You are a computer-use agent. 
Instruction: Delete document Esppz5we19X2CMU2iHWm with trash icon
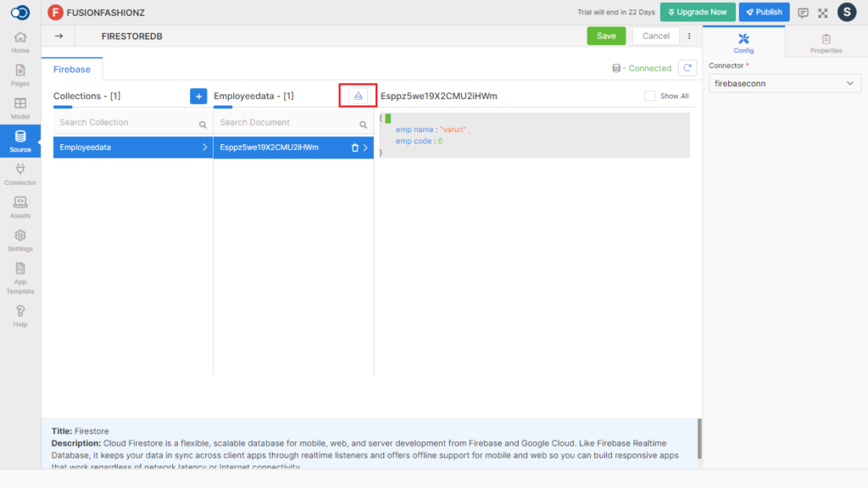(355, 147)
